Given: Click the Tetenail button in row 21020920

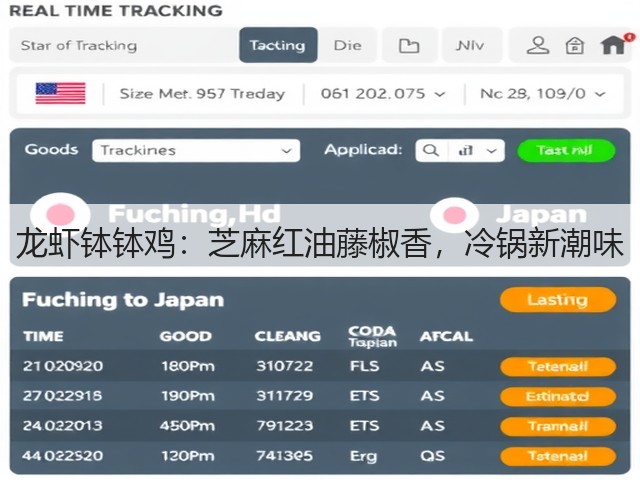Looking at the screenshot, I should (558, 367).
